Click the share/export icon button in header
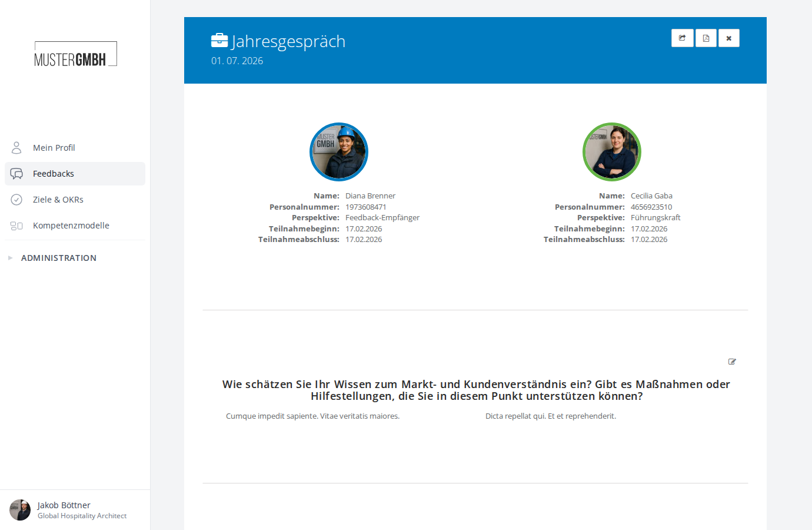 683,38
